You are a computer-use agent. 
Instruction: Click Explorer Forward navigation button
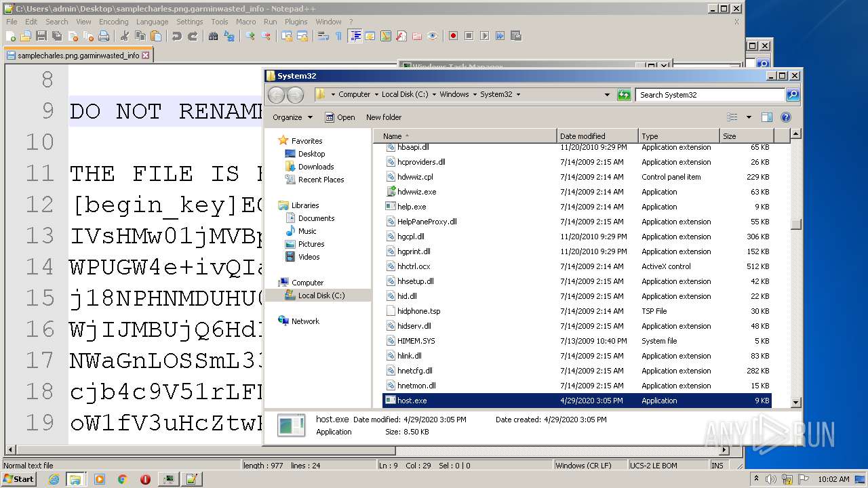coord(295,95)
